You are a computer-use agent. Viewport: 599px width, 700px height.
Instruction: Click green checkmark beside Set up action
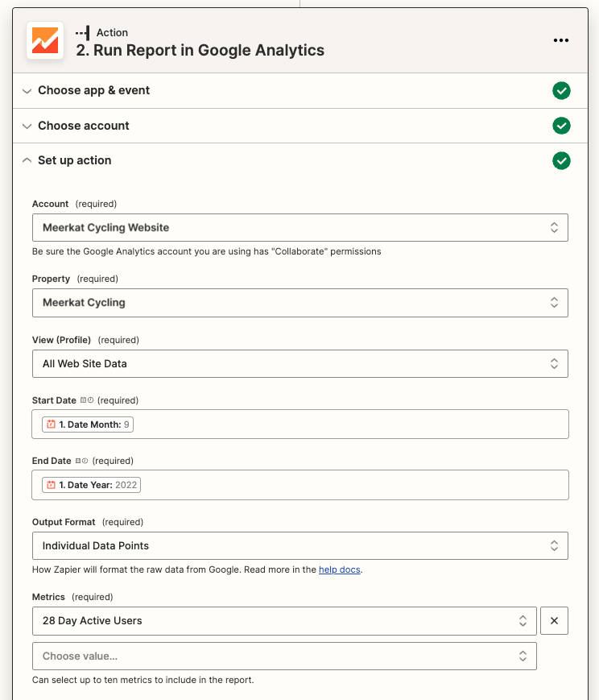[561, 161]
